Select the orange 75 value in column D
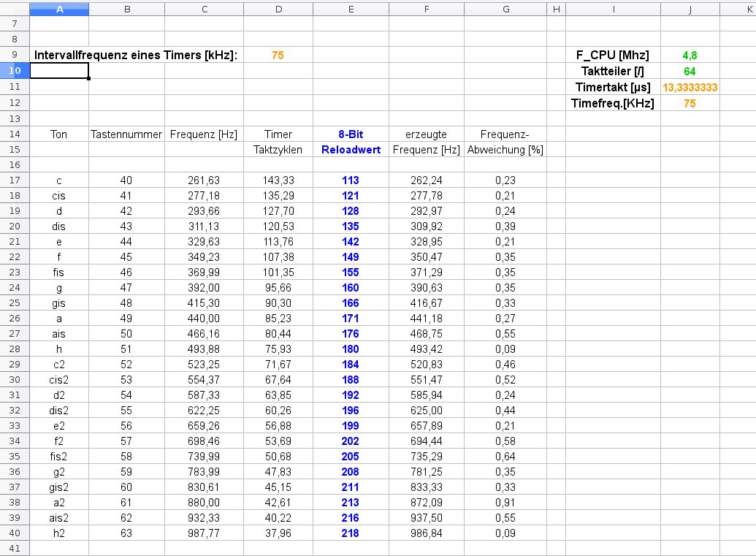This screenshot has width=756, height=556. tap(278, 56)
